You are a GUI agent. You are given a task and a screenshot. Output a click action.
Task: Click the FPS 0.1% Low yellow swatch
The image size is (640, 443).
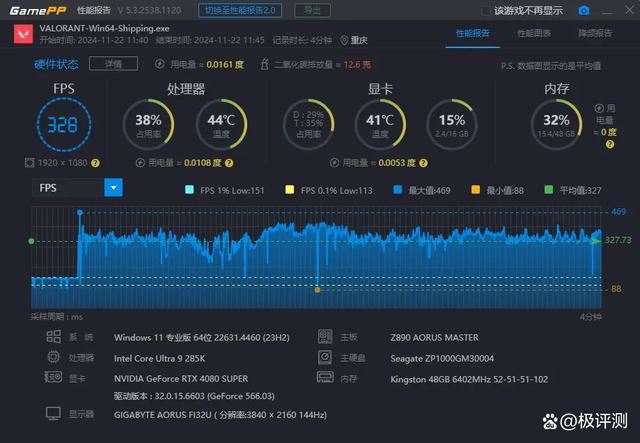pos(290,189)
